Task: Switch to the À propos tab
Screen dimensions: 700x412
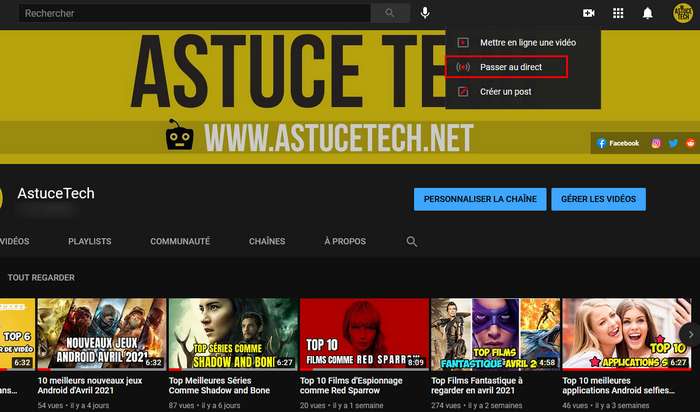Action: [345, 241]
